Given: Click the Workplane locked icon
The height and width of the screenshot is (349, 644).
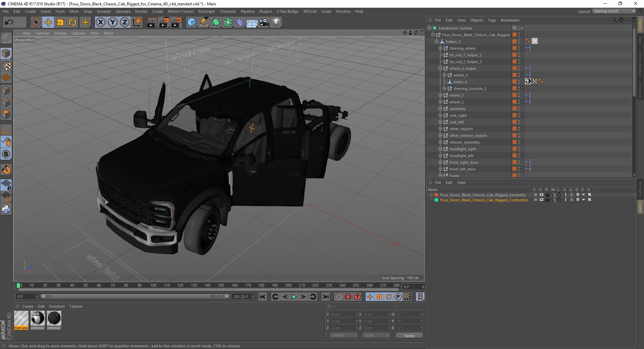Looking at the screenshot, I should 6,185.
